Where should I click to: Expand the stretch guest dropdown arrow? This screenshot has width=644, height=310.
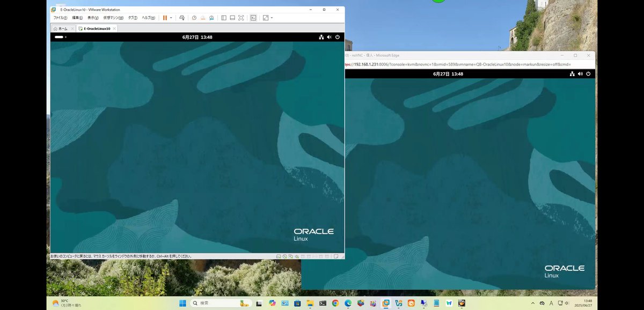(x=272, y=18)
